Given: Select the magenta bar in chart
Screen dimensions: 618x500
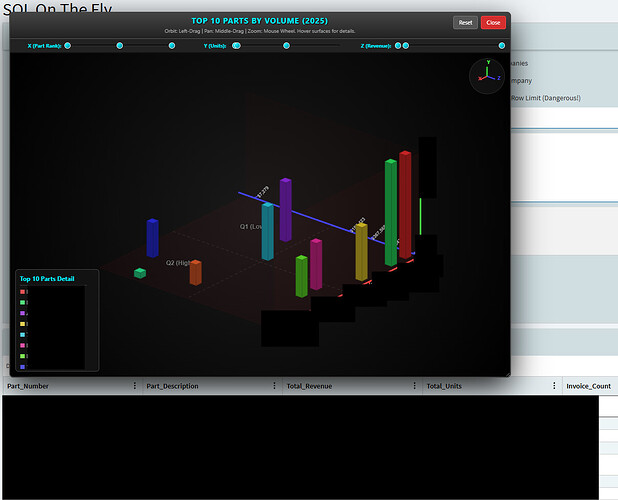Looking at the screenshot, I should point(316,264).
